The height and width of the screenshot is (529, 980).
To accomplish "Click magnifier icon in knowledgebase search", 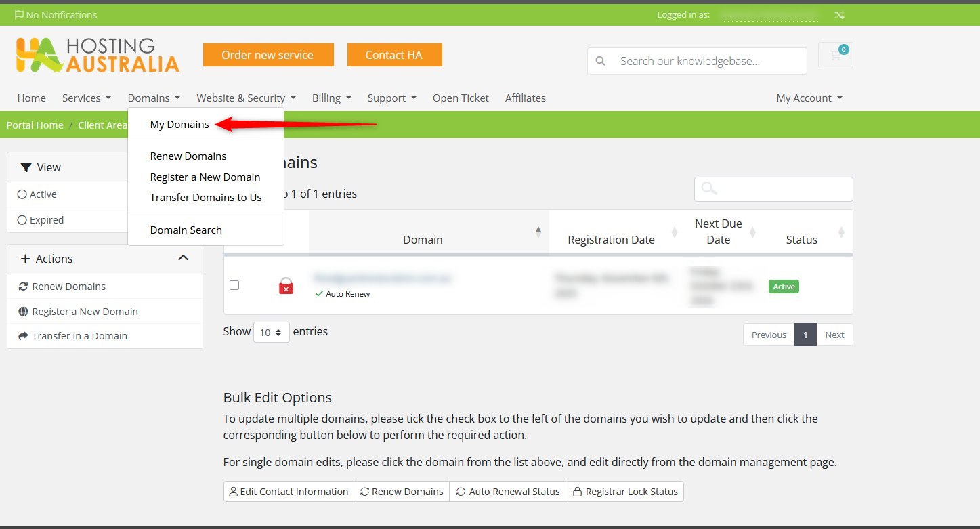I will (600, 61).
